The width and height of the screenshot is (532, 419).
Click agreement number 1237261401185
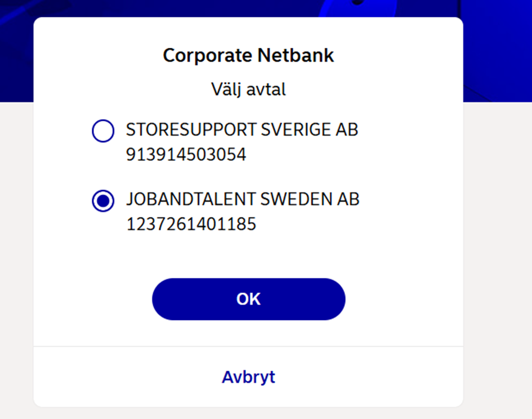191,224
